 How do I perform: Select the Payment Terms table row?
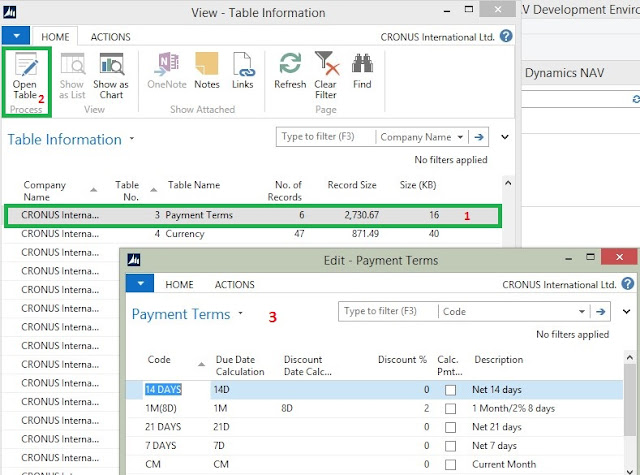(252, 215)
